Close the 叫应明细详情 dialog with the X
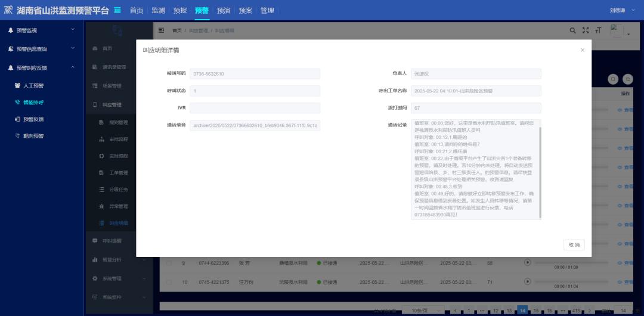This screenshot has width=644, height=316. (x=583, y=50)
